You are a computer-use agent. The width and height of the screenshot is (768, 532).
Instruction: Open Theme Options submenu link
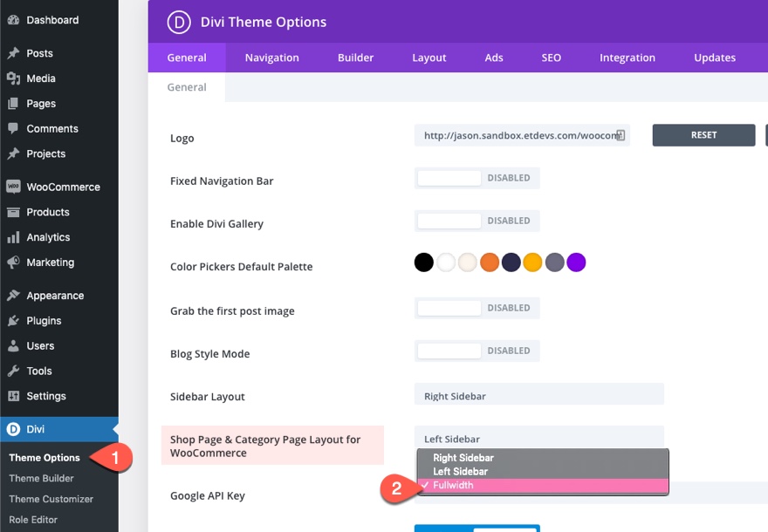tap(45, 458)
